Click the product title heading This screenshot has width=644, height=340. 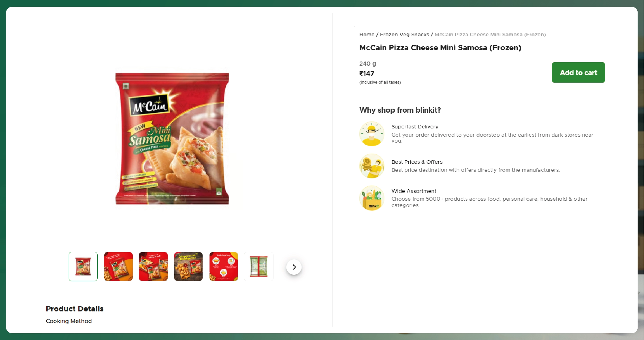click(440, 48)
